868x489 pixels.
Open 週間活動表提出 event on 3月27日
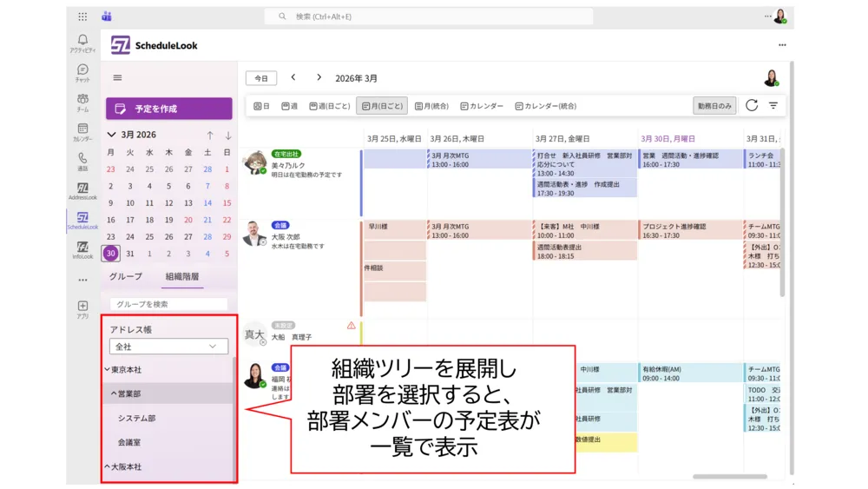click(x=584, y=251)
